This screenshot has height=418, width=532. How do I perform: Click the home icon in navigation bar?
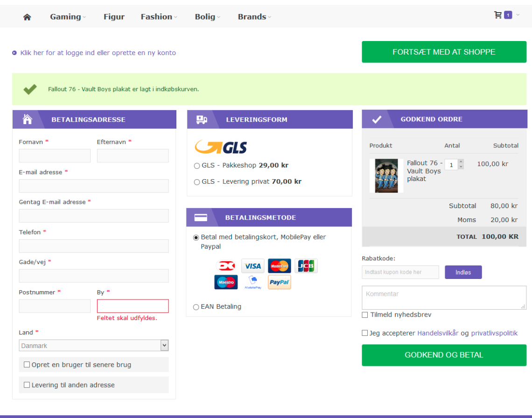click(27, 17)
